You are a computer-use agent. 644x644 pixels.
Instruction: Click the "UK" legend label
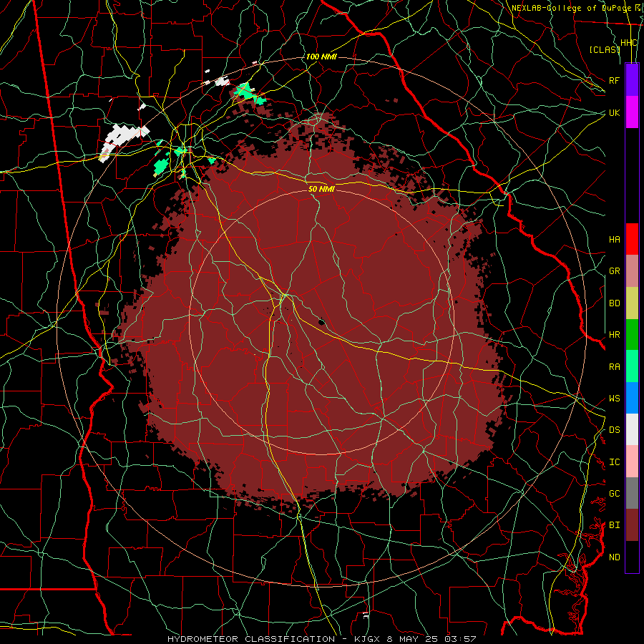(x=615, y=112)
